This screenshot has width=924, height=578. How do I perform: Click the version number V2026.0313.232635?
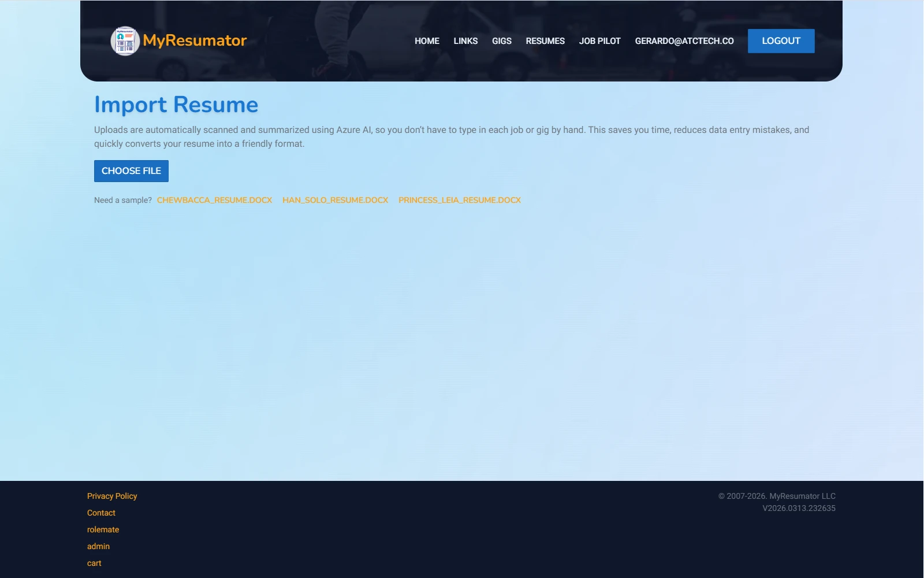[x=799, y=509]
